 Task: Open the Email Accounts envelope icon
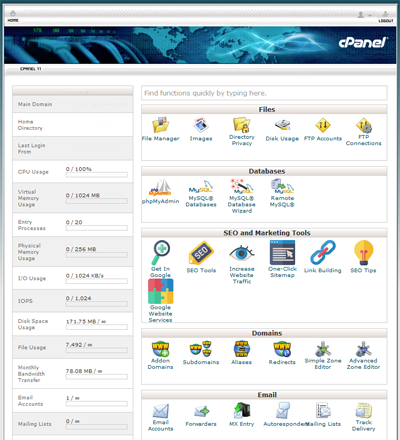click(161, 411)
